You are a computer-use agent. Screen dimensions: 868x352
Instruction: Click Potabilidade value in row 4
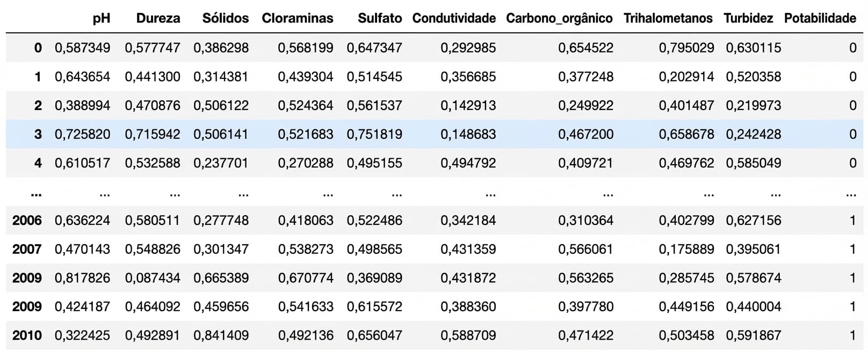tap(852, 163)
